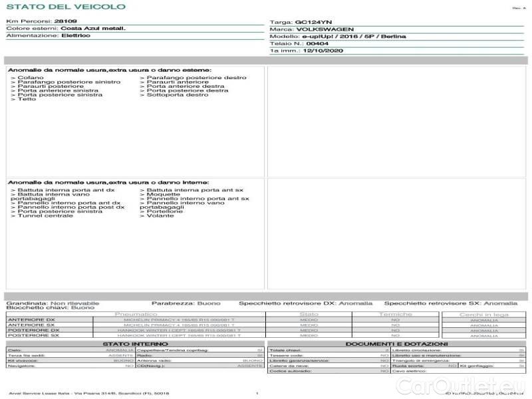Select the Km Percorsi value 28109
This screenshot has width=532, height=399.
coord(65,21)
